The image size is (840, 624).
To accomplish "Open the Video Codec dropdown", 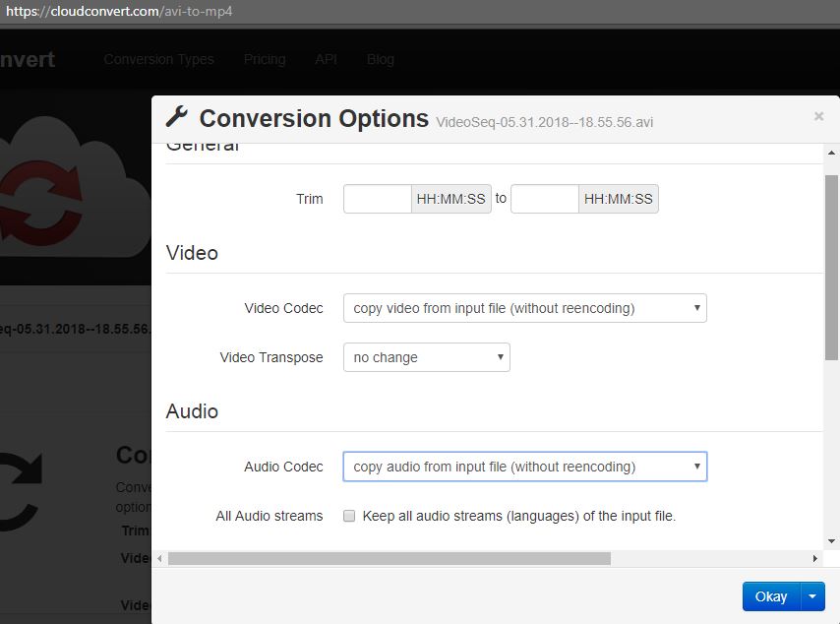I will pos(524,308).
